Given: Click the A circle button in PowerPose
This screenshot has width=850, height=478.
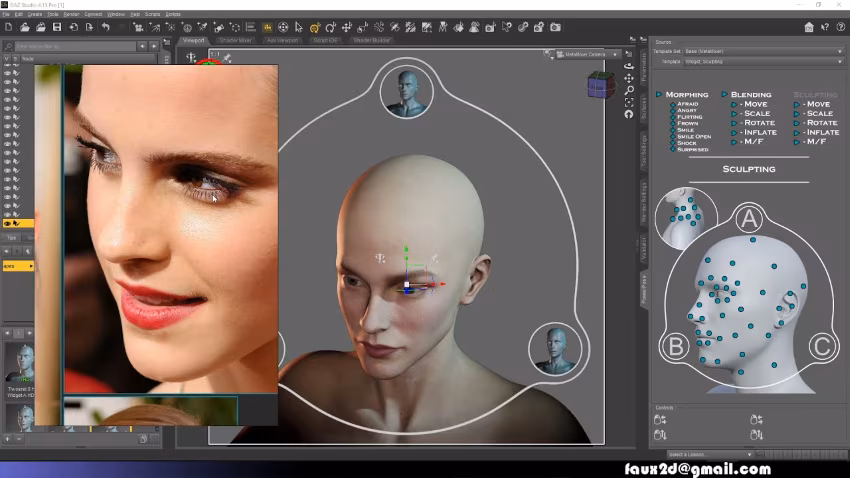Looking at the screenshot, I should point(749,219).
